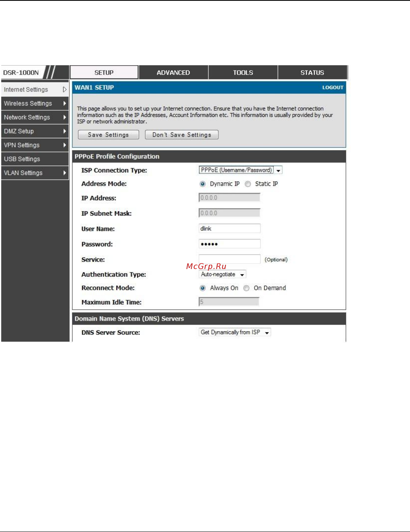The width and height of the screenshot is (410, 532).
Task: Expand the Internet Settings arrow icon
Action: (65, 89)
